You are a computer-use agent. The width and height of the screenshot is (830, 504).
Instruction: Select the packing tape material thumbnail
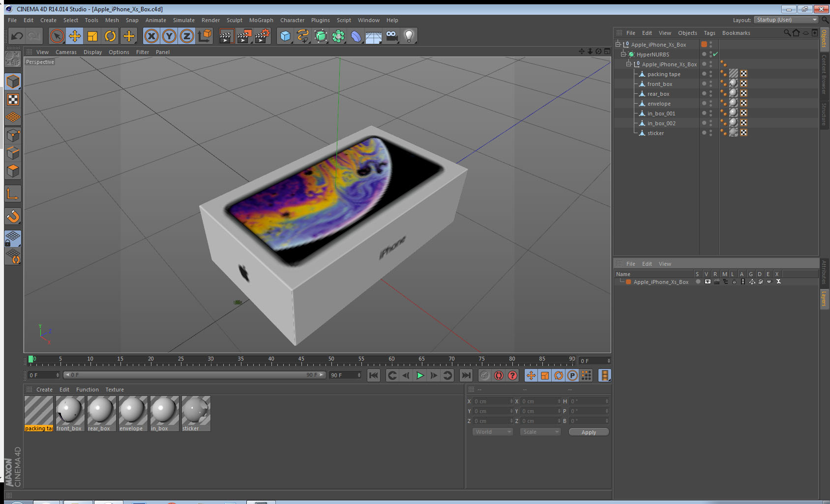point(39,414)
